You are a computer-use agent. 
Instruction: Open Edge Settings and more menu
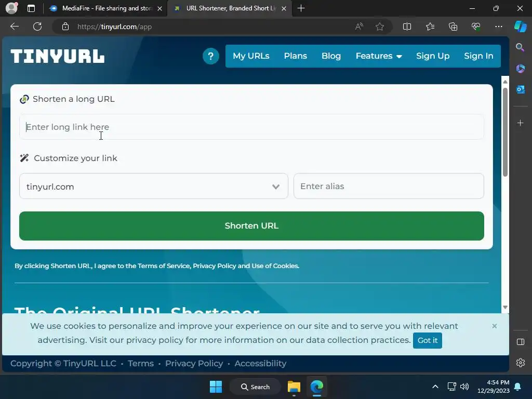[498, 26]
